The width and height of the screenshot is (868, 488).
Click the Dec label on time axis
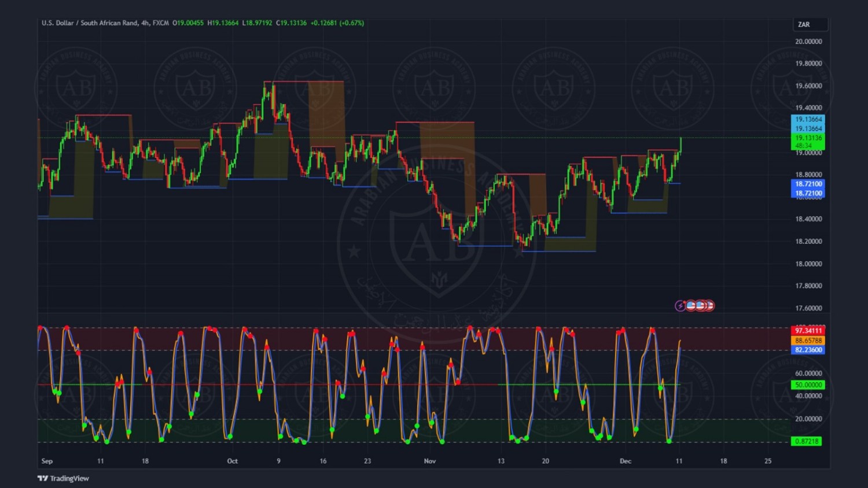626,461
